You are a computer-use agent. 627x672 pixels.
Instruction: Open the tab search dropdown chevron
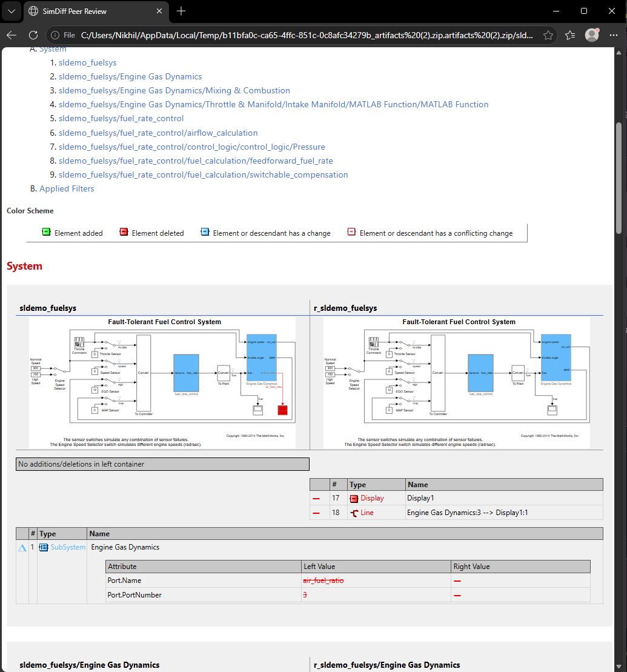coord(12,11)
